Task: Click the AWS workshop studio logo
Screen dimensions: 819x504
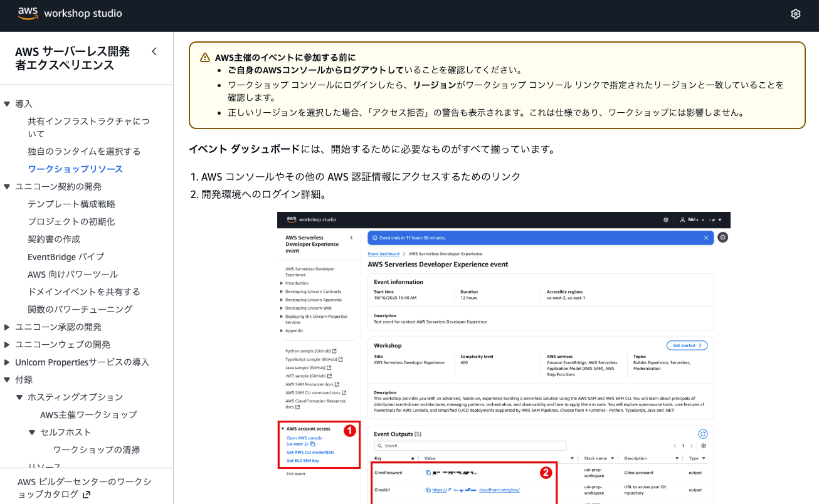Action: coord(70,13)
